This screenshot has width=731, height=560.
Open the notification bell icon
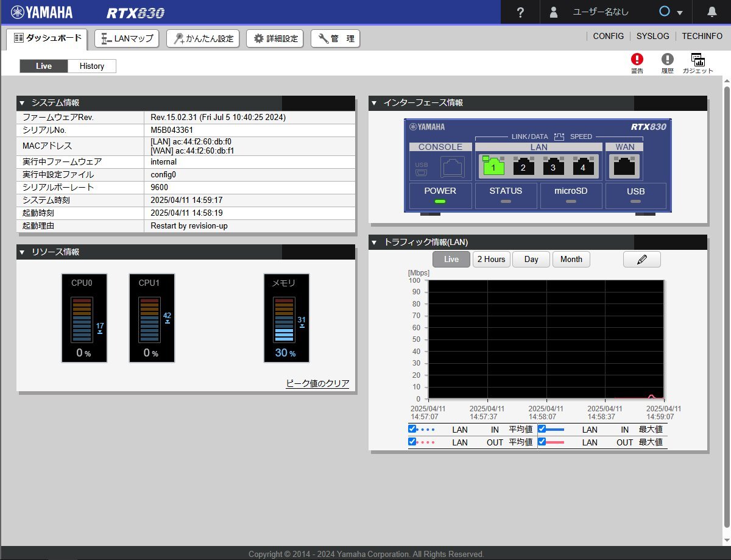(x=712, y=12)
